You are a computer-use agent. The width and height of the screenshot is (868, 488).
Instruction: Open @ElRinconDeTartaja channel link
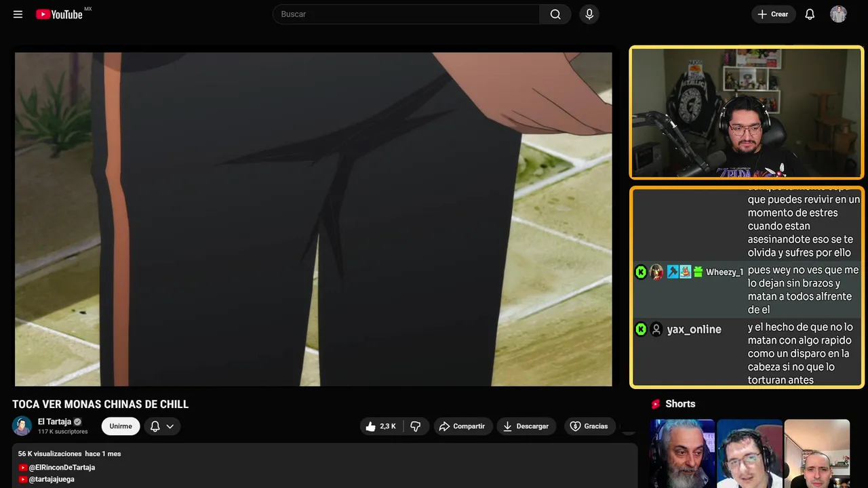[62, 468]
